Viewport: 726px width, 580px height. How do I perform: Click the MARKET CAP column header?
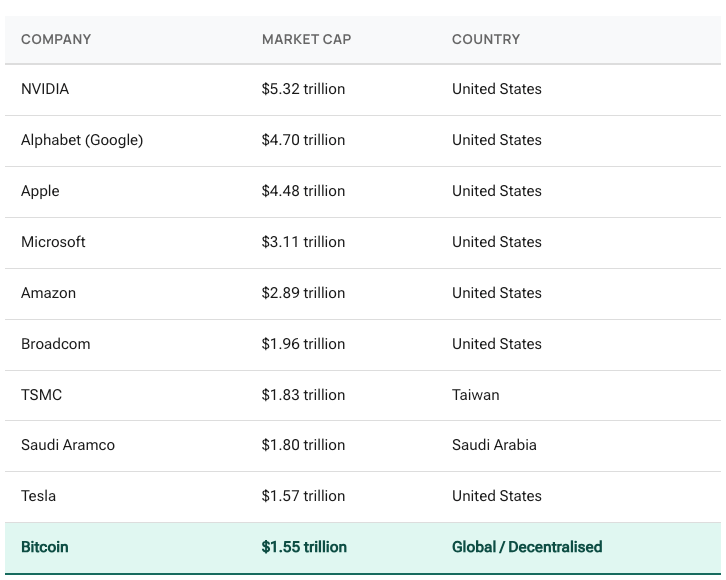pyautogui.click(x=307, y=39)
